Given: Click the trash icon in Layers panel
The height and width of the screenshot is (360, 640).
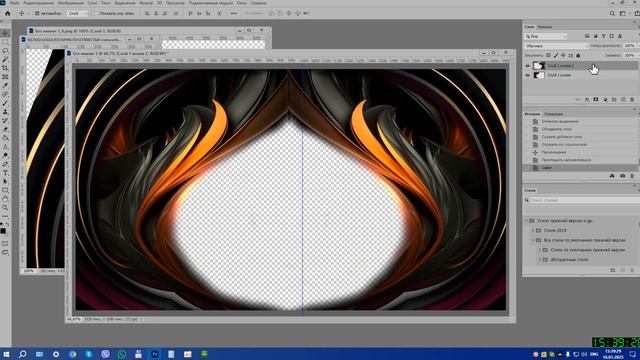Looking at the screenshot, I should tap(632, 100).
